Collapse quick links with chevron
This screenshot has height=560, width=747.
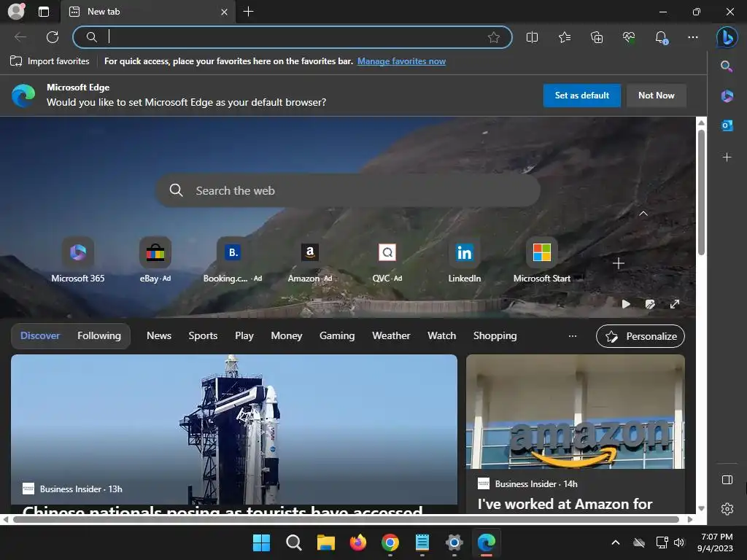(x=643, y=214)
